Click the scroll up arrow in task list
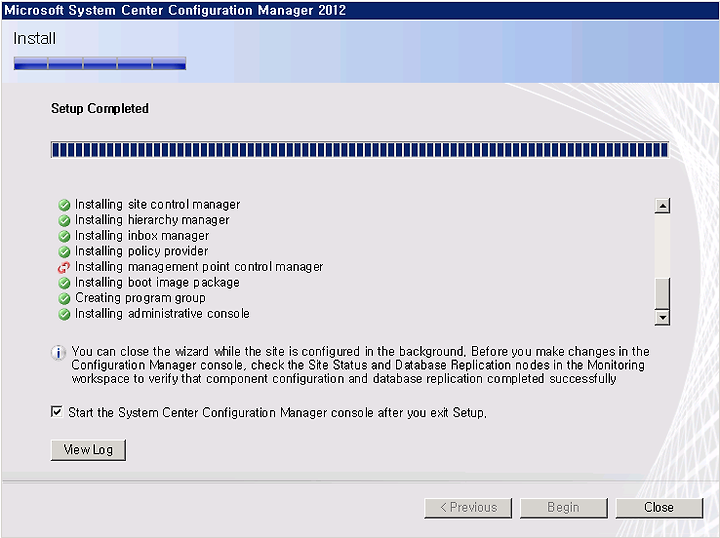This screenshot has height=538, width=720. [662, 206]
